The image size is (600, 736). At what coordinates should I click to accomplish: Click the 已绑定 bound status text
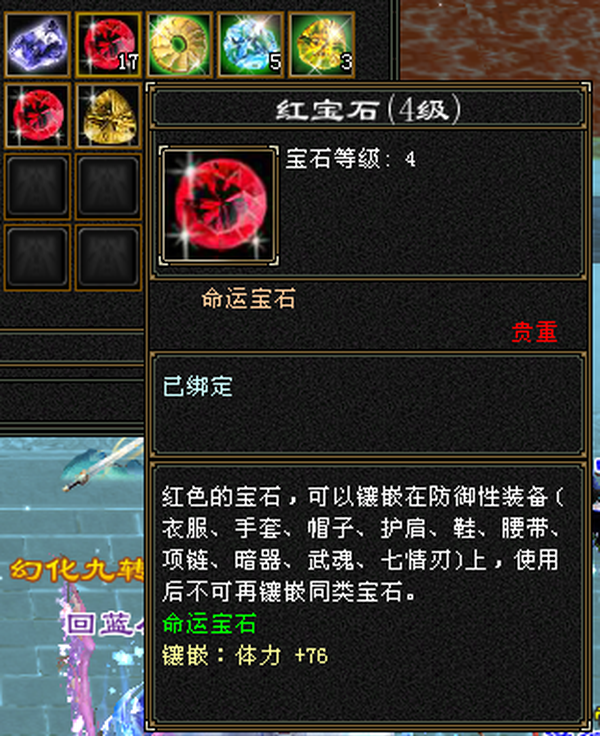click(x=197, y=386)
